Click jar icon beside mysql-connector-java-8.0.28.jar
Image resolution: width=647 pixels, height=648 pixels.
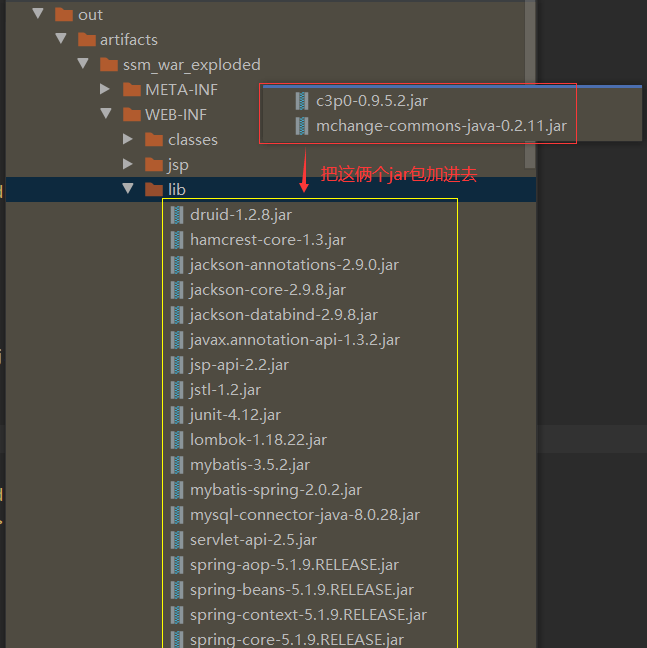click(177, 515)
